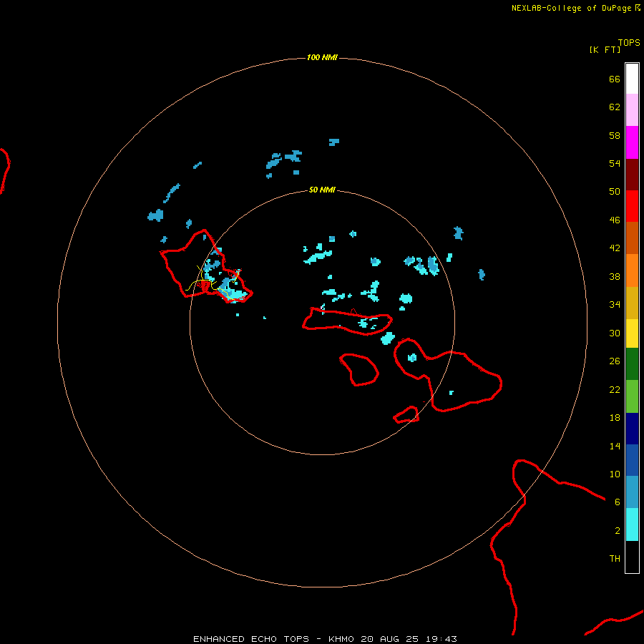Click the legend value 66
The width and height of the screenshot is (644, 644).
(615, 79)
